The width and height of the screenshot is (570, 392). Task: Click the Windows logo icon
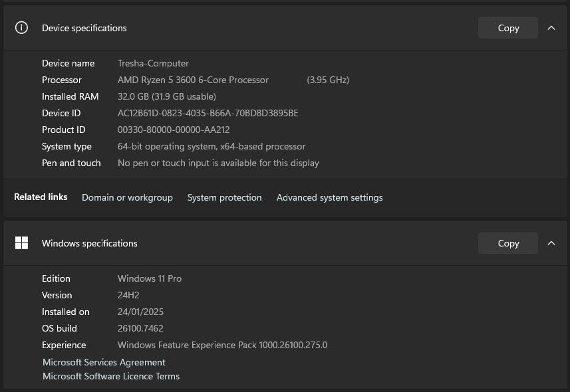(x=21, y=243)
